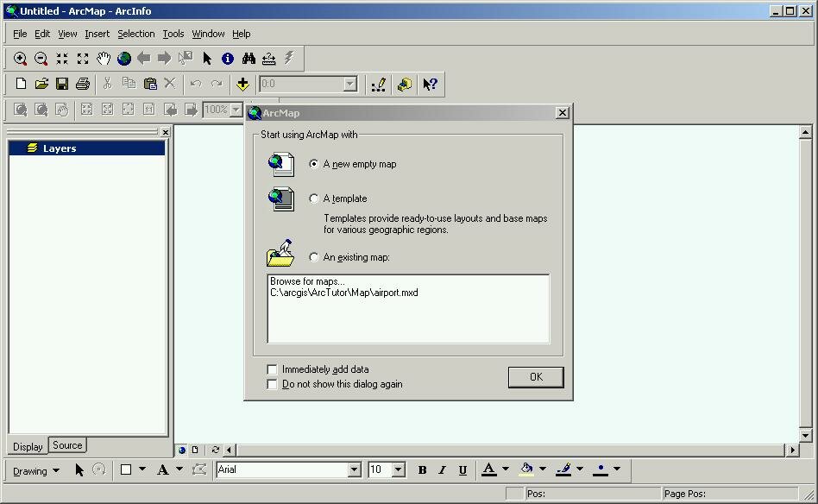818x504 pixels.
Task: Apply the font color swatch
Action: coord(489,469)
